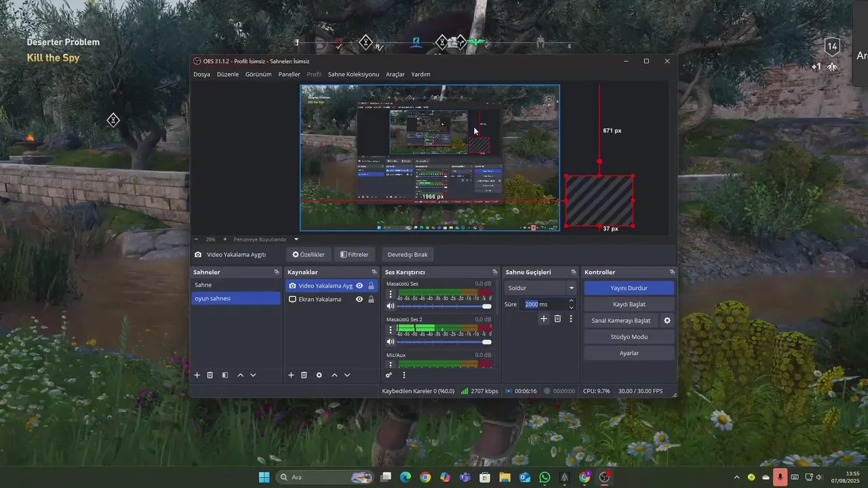Open source Filtreler button

tap(355, 255)
